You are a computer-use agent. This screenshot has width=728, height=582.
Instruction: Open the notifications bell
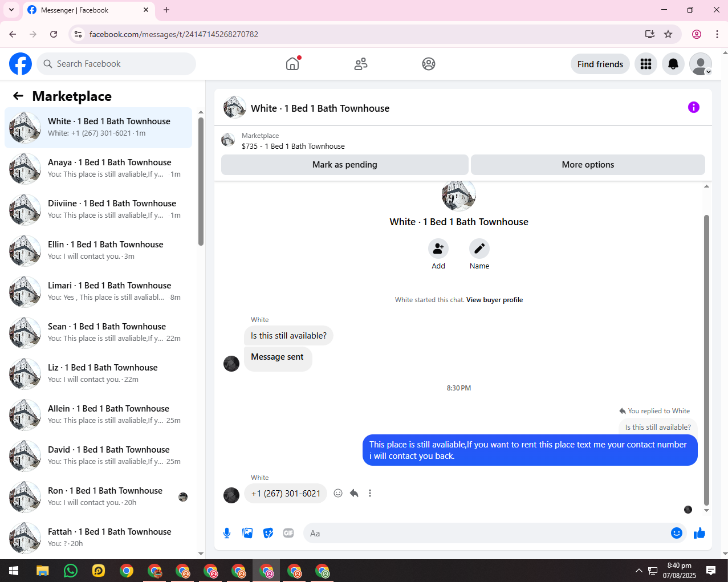673,64
